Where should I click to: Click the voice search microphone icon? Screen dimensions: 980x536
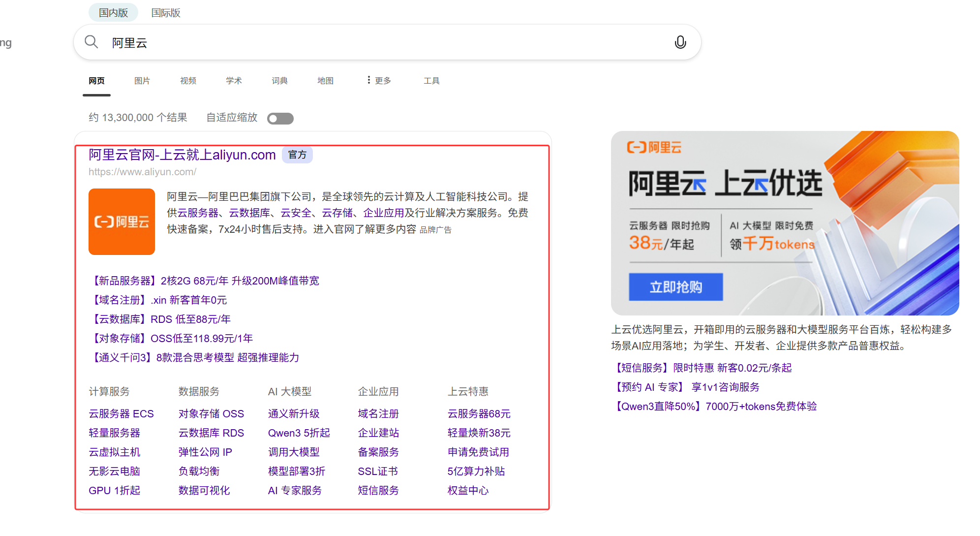680,42
